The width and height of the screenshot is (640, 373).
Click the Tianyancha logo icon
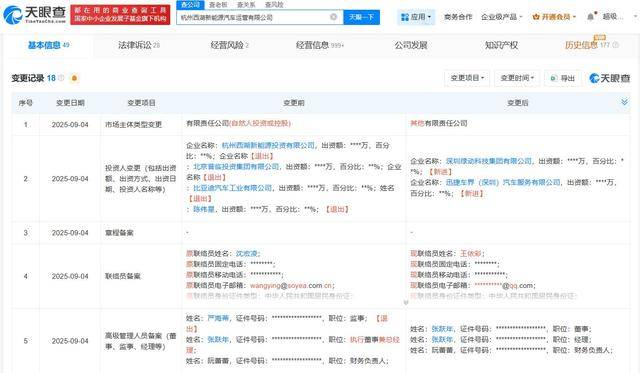(x=12, y=15)
